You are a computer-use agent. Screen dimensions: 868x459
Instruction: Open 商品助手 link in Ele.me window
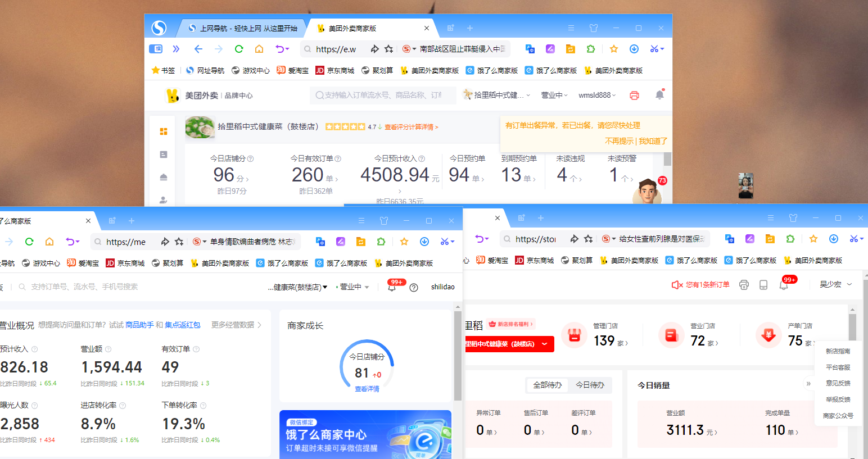139,325
